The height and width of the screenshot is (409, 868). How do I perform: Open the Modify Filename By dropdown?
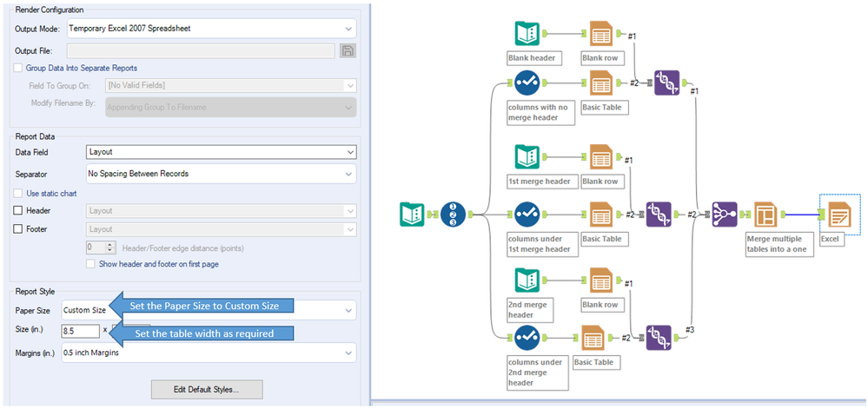pos(230,107)
